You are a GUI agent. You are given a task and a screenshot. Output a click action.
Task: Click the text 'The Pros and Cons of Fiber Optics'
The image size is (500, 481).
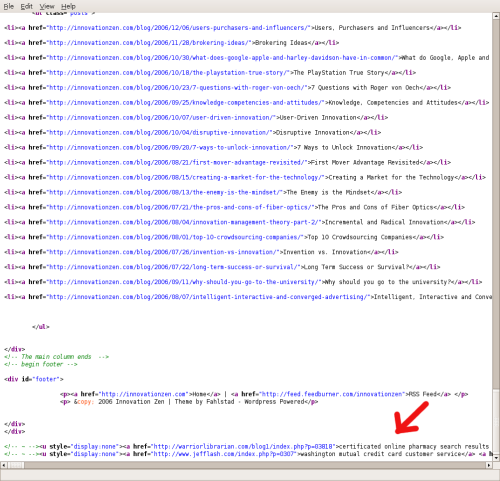click(x=376, y=207)
